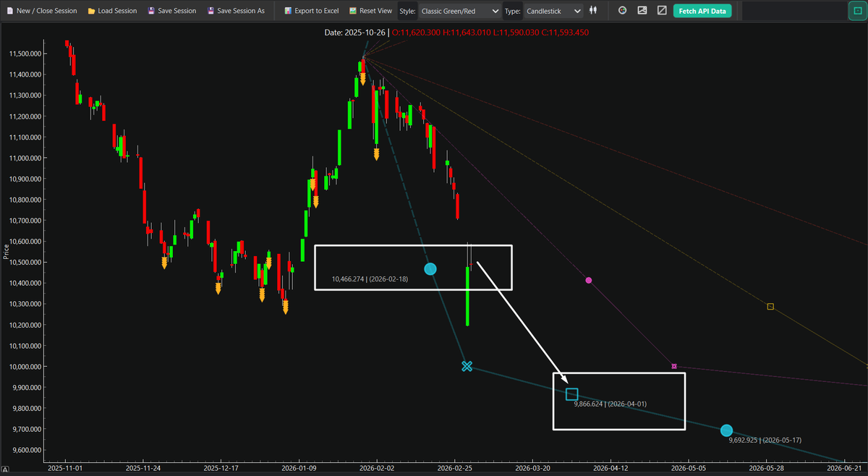Click the 2025-11-01 date axis label
Screen dimensions: 868x476
click(66, 469)
